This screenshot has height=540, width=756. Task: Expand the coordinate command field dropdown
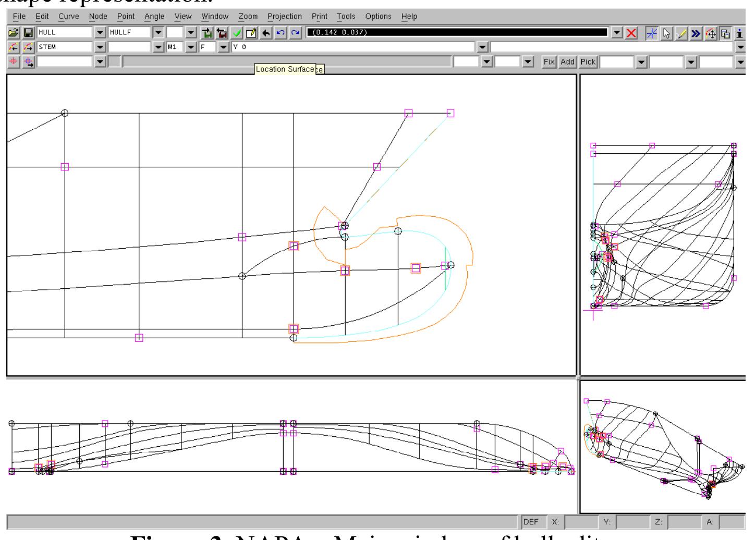click(617, 33)
